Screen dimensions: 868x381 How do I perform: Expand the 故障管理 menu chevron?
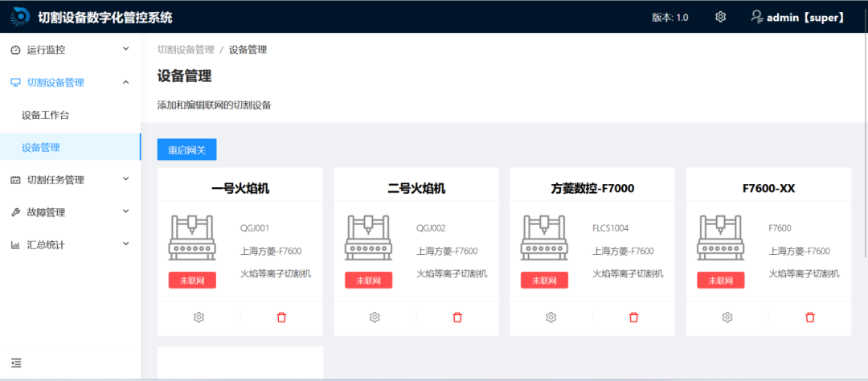[125, 211]
